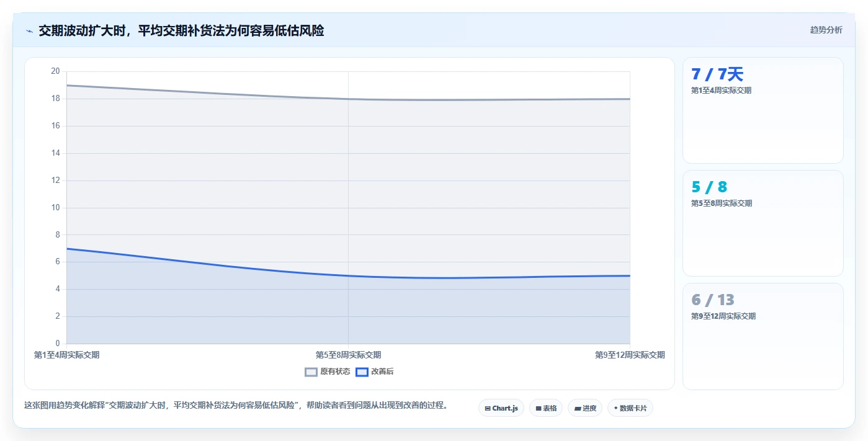
Task: Click the lightning icon beside the title
Action: coord(29,30)
